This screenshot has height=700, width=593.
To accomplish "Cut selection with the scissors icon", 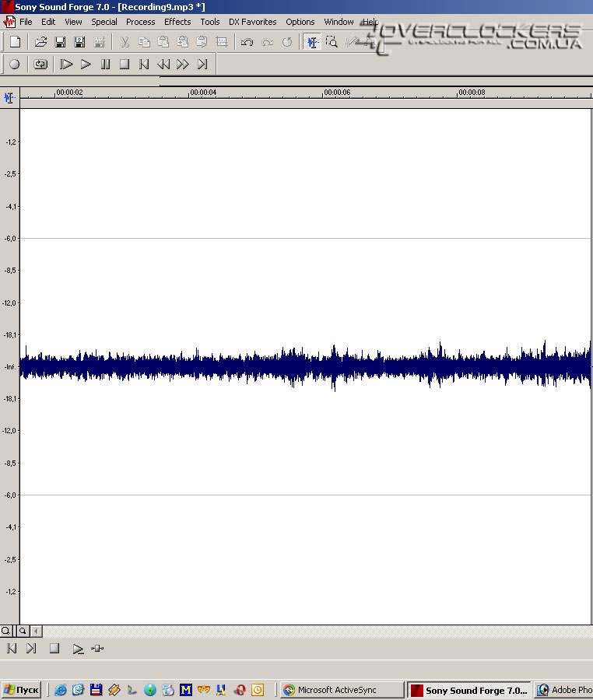I will click(125, 43).
